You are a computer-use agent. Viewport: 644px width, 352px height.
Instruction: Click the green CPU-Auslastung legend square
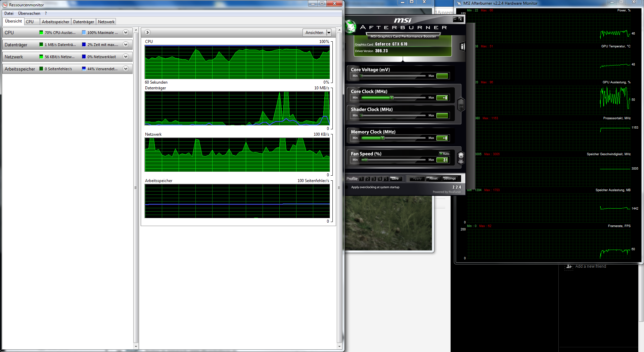coord(41,33)
